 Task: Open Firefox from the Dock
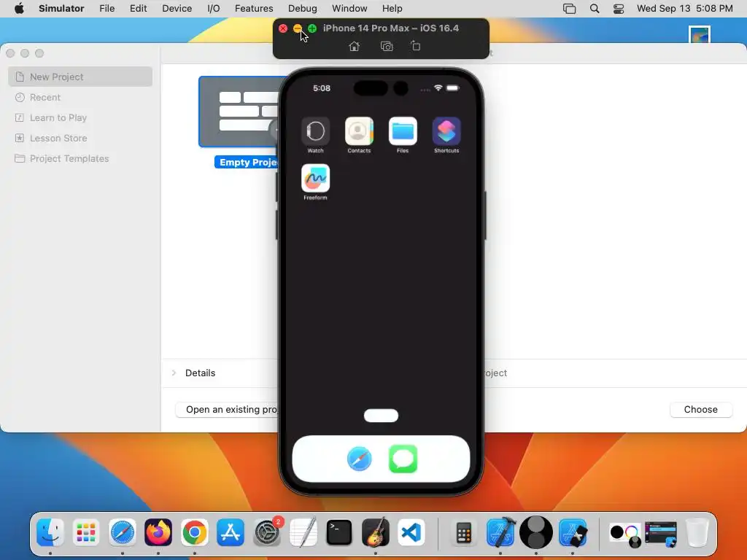(x=158, y=532)
